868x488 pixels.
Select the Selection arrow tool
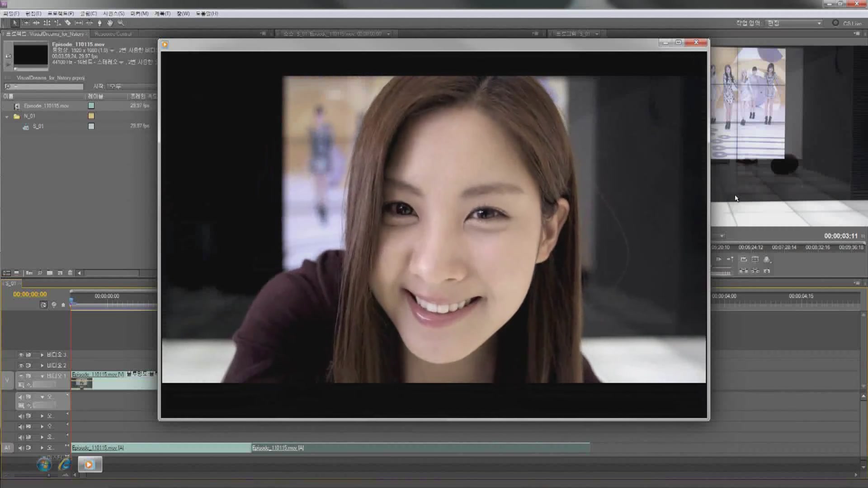pos(15,23)
